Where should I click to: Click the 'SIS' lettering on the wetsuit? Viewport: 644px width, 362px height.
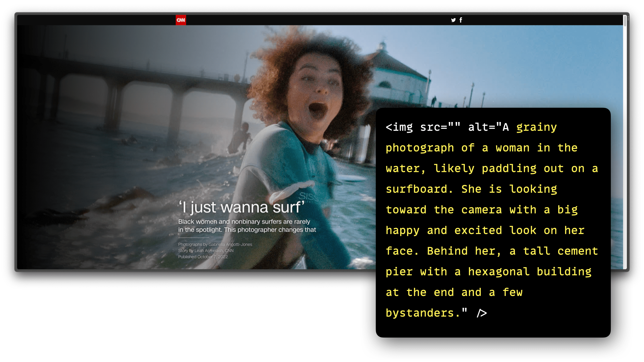(x=307, y=196)
